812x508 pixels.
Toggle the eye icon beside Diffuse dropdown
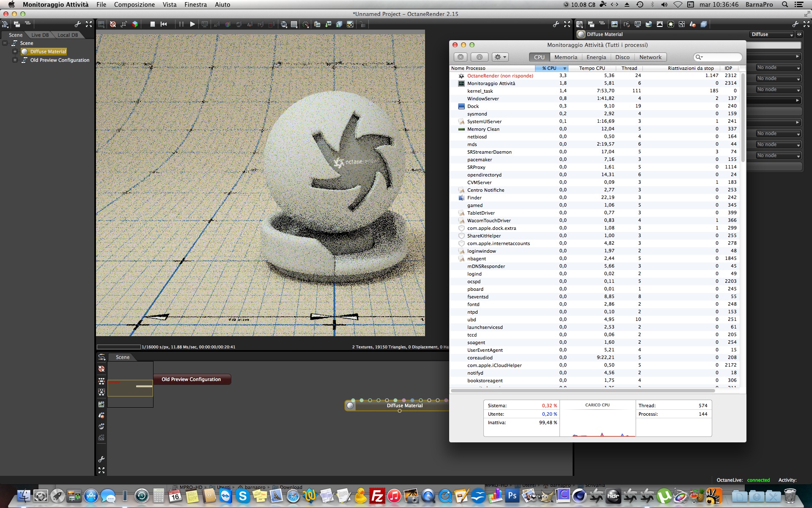pyautogui.click(x=799, y=34)
